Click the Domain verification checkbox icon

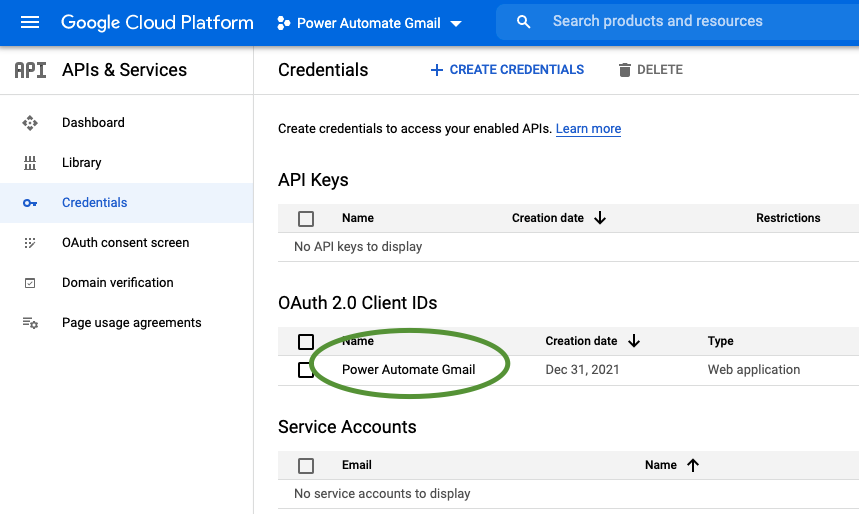[x=30, y=283]
